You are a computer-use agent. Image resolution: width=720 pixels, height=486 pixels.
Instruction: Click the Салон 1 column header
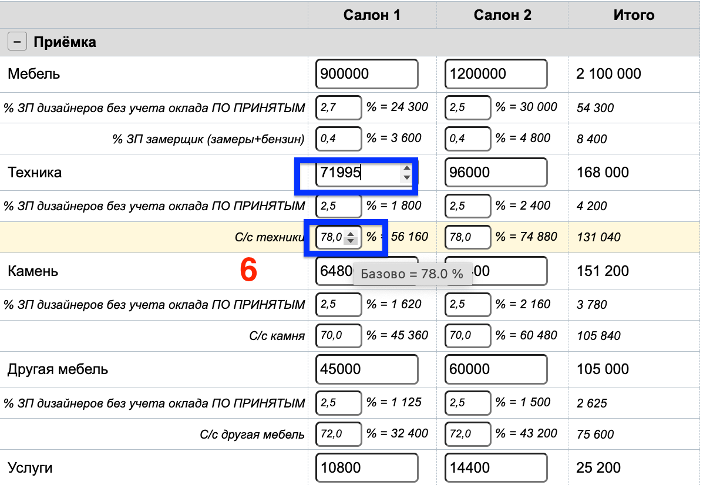coord(371,15)
